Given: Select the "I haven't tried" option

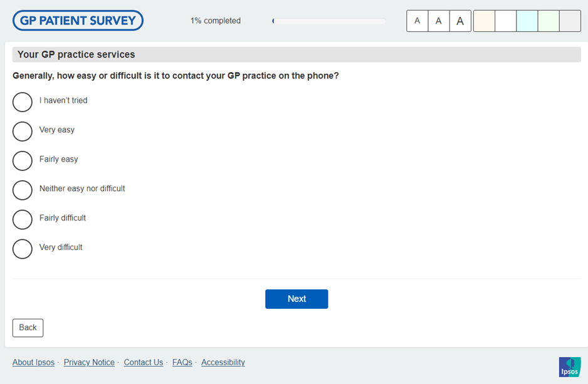Looking at the screenshot, I should click(23, 101).
